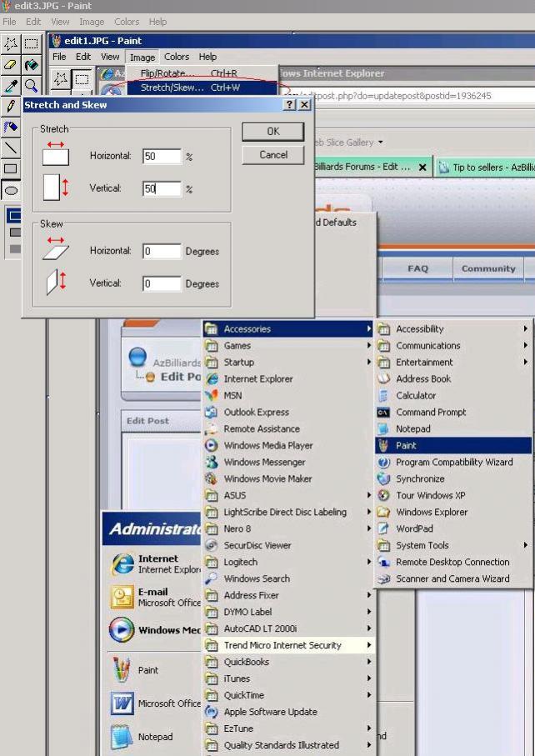
Task: Click rectangular Select tool inside edit1 Paint window
Action: (82, 79)
